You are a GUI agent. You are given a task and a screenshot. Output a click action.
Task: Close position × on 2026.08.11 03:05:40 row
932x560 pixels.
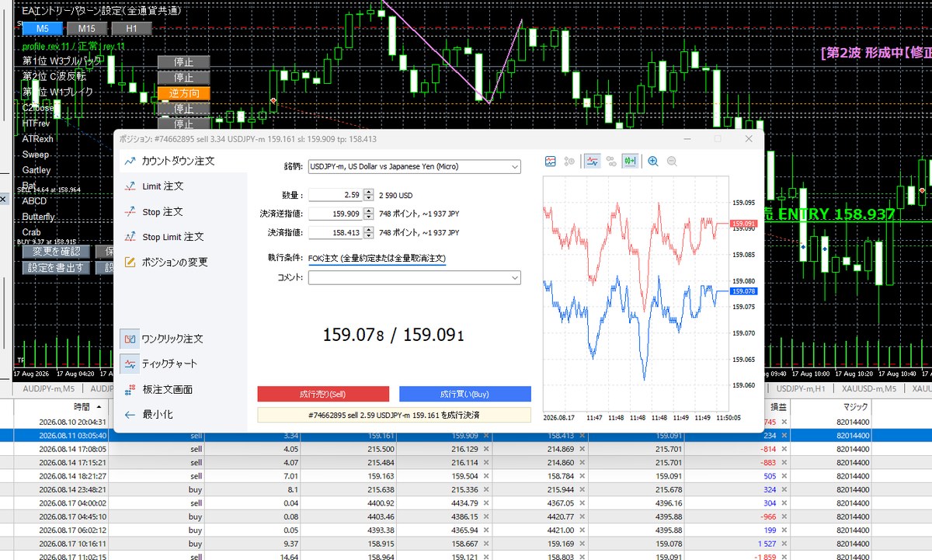point(783,436)
